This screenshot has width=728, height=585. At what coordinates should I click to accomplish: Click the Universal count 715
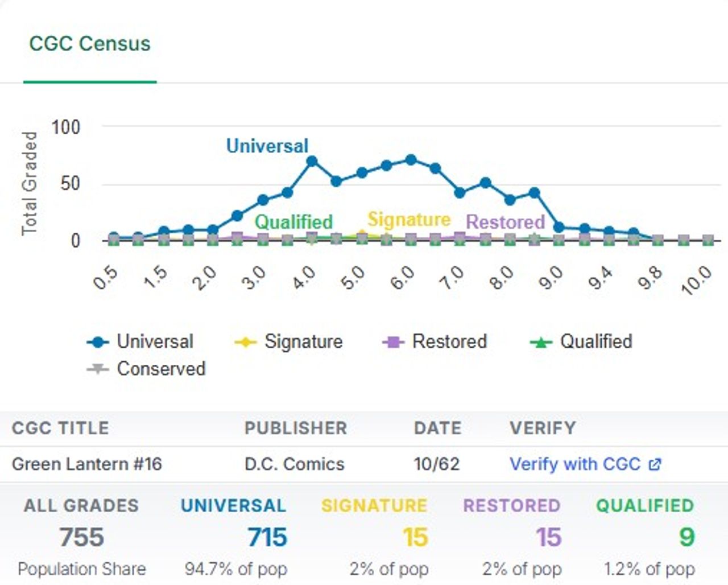click(267, 537)
